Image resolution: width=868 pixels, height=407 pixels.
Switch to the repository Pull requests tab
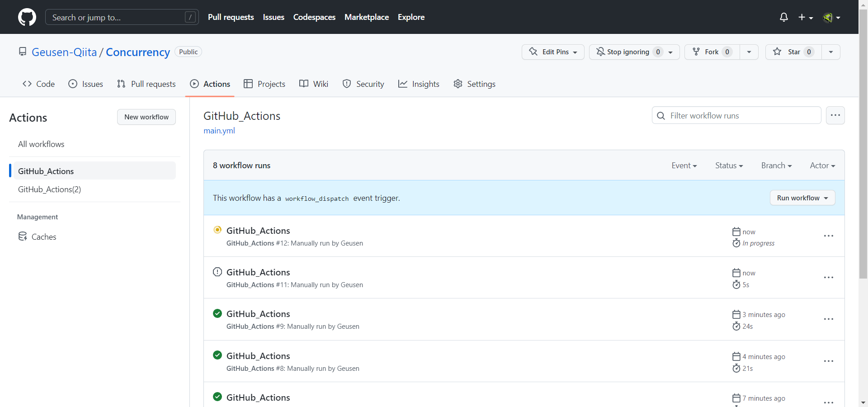click(146, 84)
